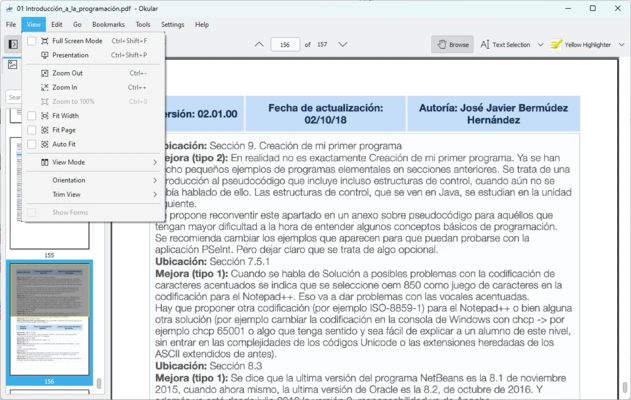Expand the Trim View submenu arrow
Image resolution: width=631 pixels, height=400 pixels.
pyautogui.click(x=155, y=194)
